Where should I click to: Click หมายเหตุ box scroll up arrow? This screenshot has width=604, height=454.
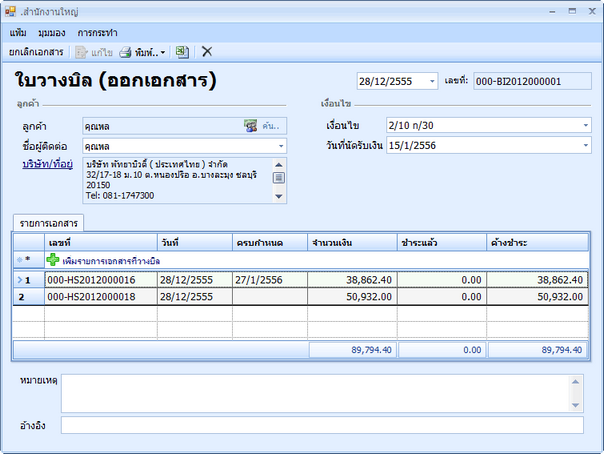[575, 382]
